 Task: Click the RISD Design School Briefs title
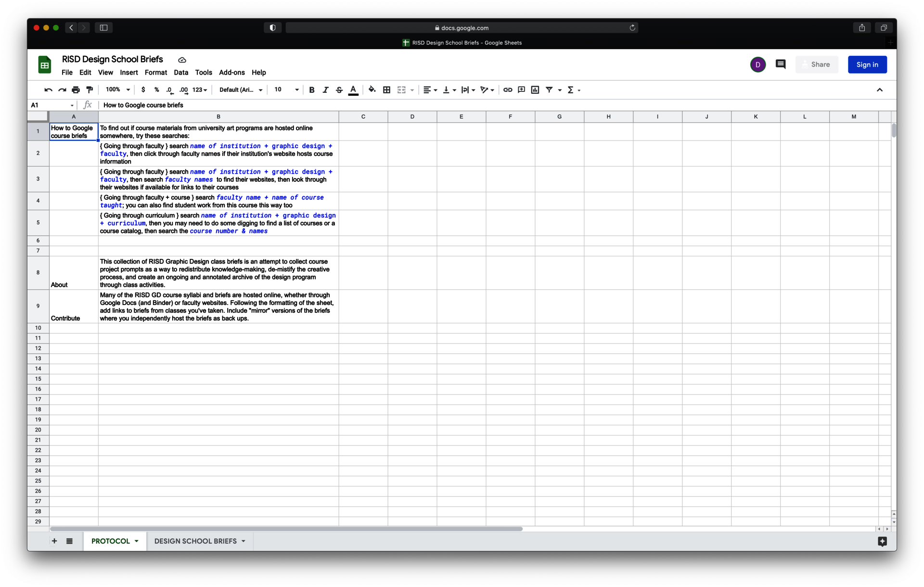pos(113,59)
